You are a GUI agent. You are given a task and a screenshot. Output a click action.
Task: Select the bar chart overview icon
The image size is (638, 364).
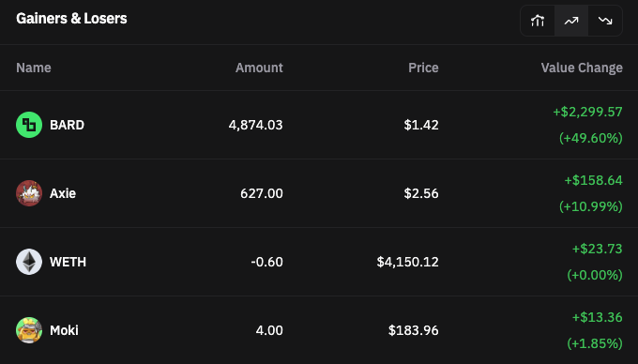tap(538, 21)
